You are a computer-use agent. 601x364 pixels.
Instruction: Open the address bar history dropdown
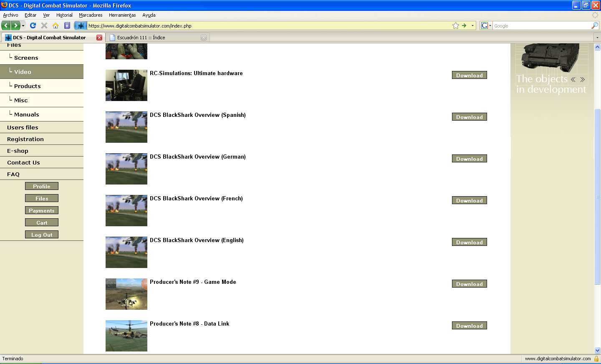coord(472,26)
